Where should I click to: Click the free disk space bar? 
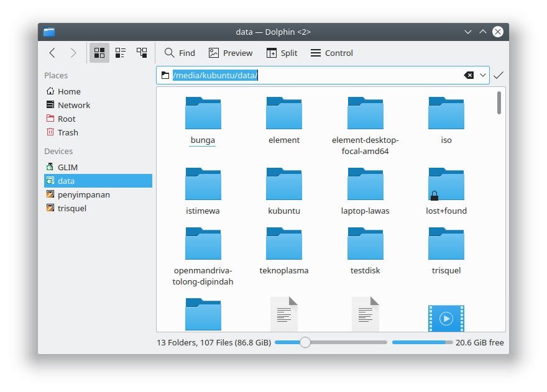(x=422, y=342)
